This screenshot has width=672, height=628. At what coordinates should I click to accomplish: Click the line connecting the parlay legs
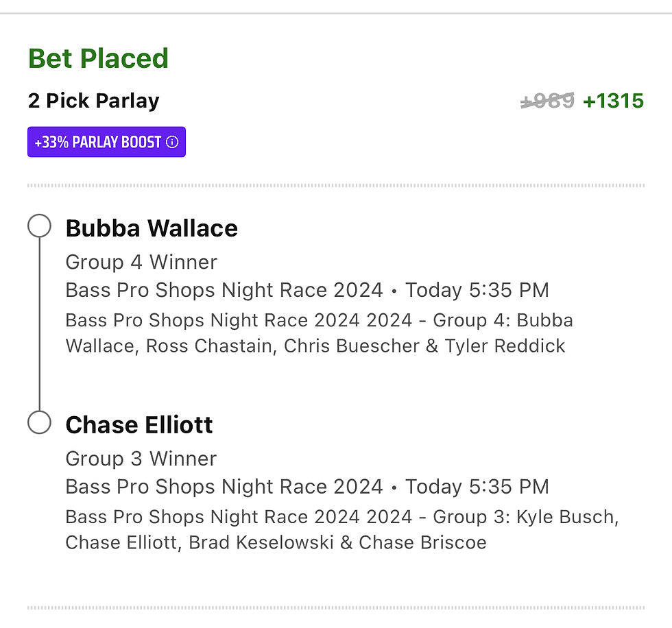(x=40, y=324)
